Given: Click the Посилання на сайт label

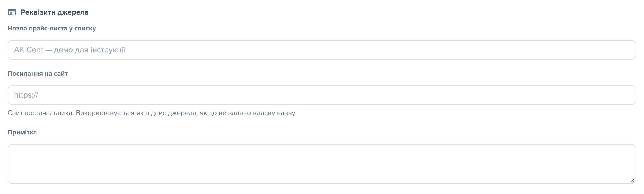Looking at the screenshot, I should (x=37, y=74).
